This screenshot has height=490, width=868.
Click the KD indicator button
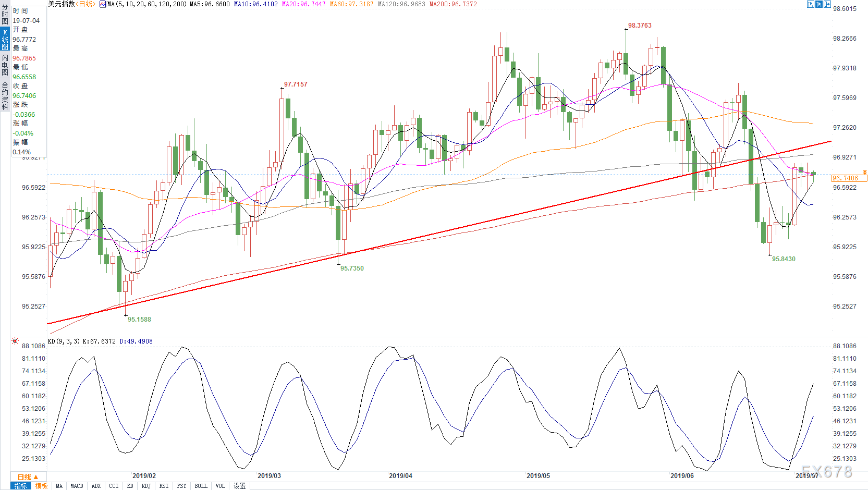(130, 486)
